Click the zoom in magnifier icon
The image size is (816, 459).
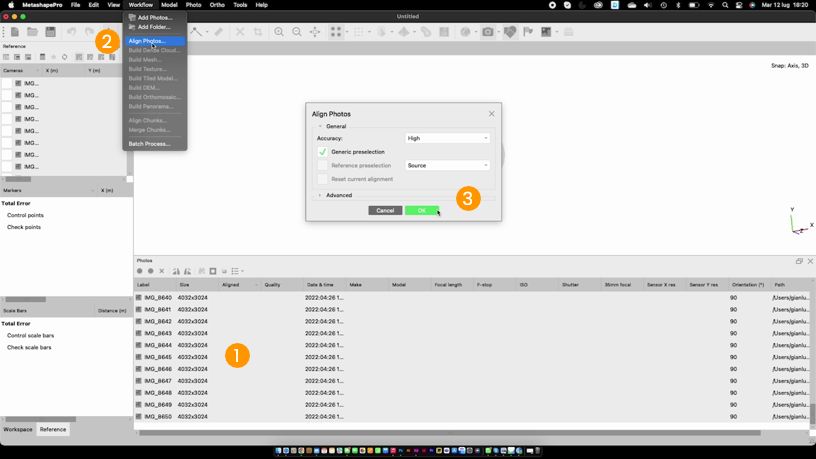279,32
